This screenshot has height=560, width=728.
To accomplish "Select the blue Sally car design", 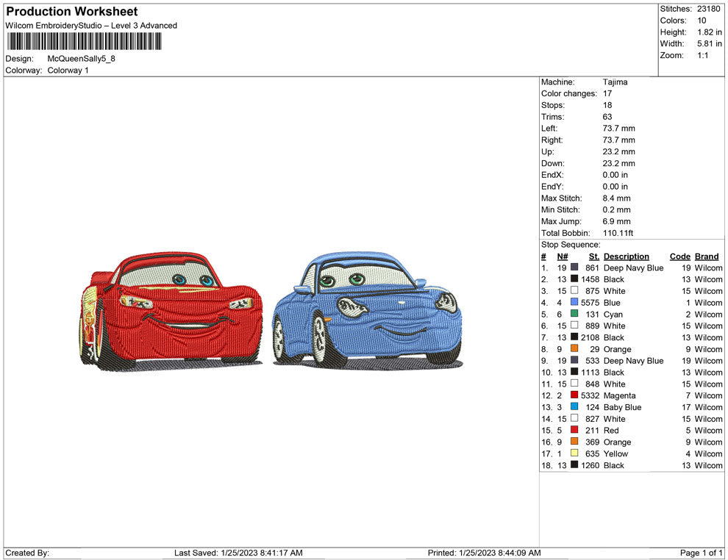I will (366, 309).
